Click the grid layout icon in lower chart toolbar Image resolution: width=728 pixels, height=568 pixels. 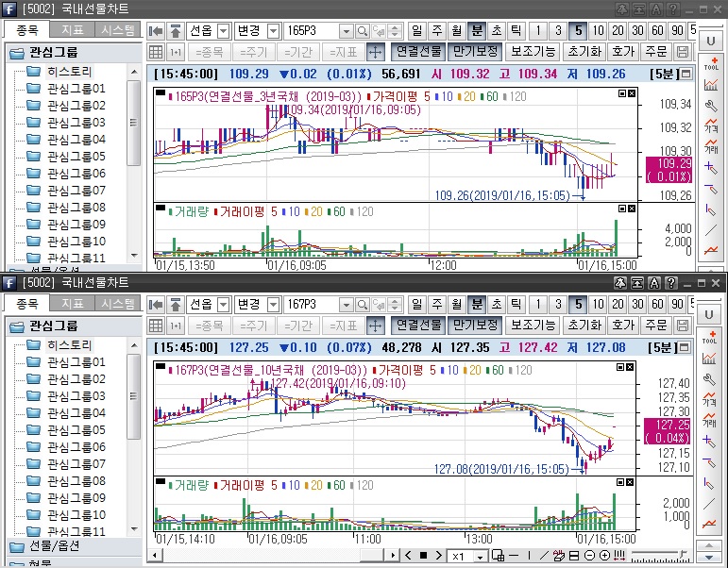(x=157, y=326)
